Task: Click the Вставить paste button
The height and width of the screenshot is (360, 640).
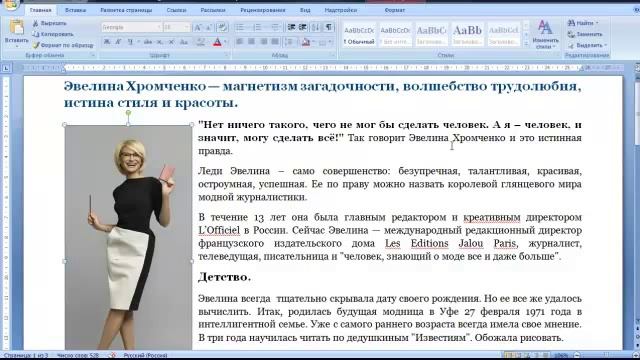Action: 17,33
